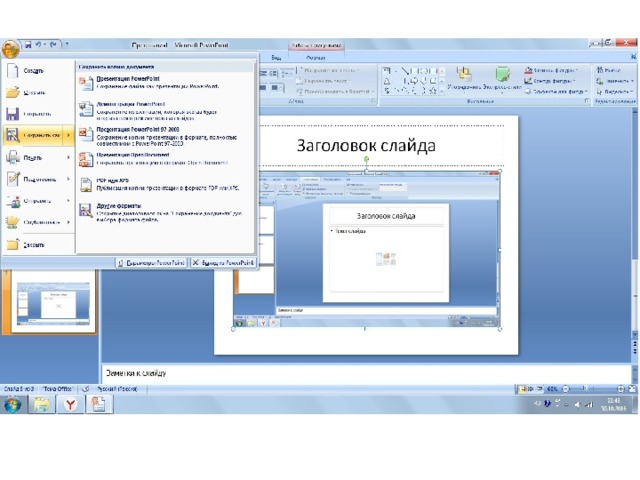Click the zoom slider handle

click(584, 389)
